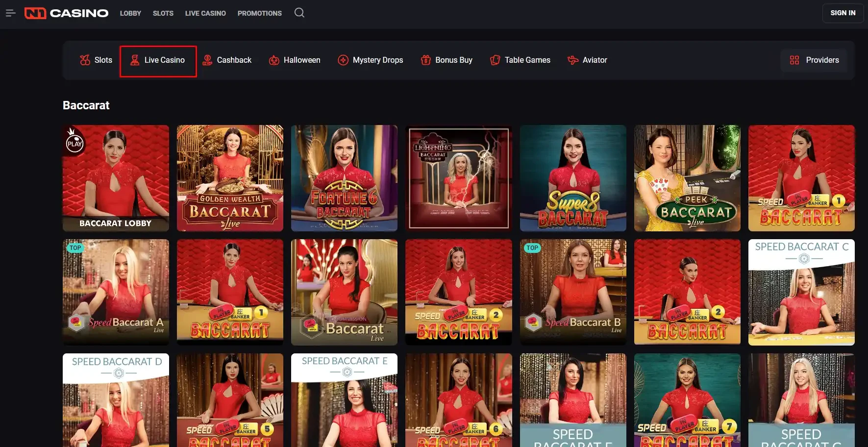The image size is (868, 447).
Task: Select the Halloween category tab
Action: point(295,60)
